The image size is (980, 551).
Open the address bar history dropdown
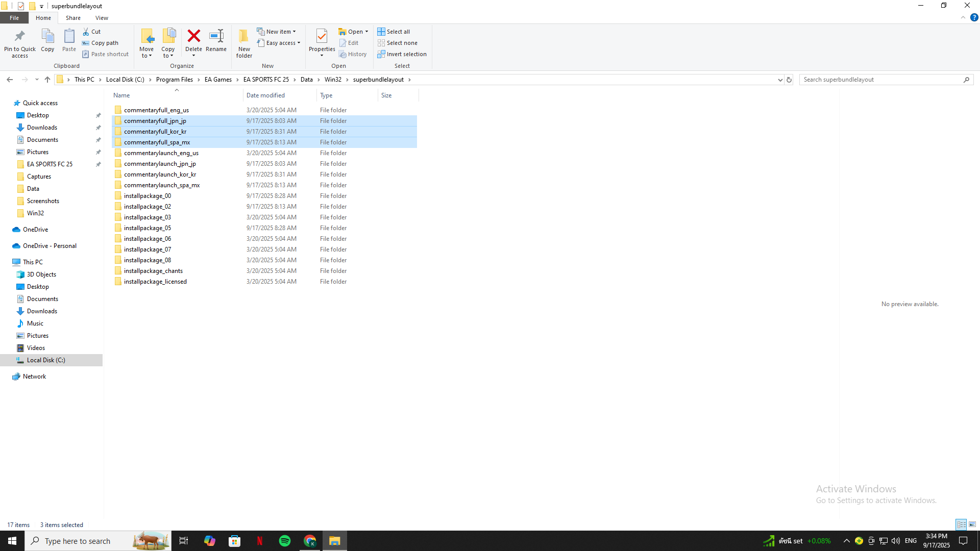click(x=780, y=80)
